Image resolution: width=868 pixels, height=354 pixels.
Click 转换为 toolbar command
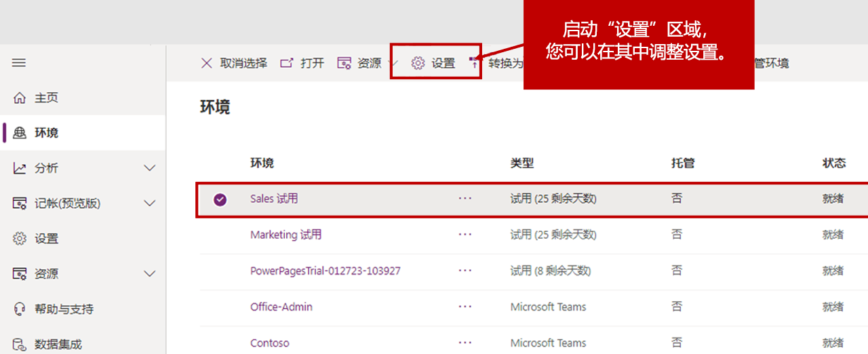(506, 63)
